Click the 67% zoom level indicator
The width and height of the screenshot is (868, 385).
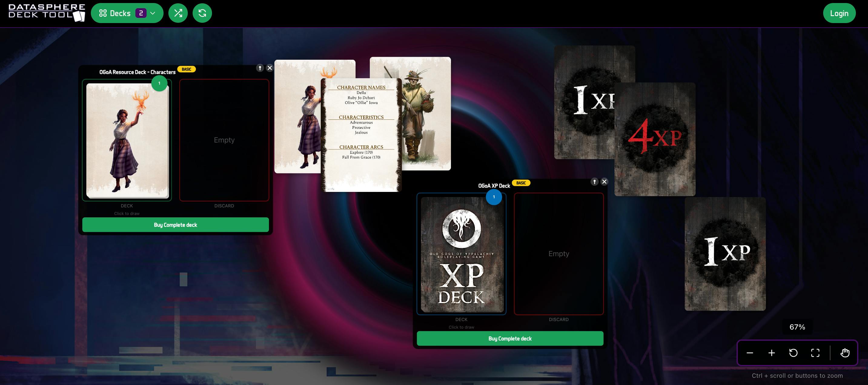pyautogui.click(x=797, y=327)
